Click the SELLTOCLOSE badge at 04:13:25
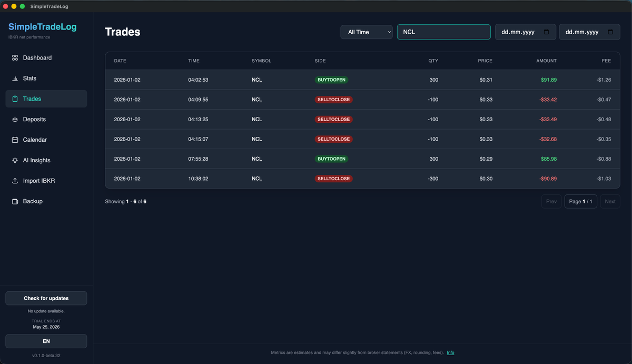 coord(333,120)
